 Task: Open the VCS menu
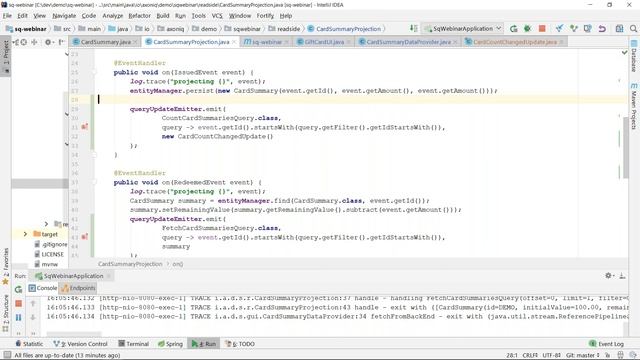[x=217, y=16]
